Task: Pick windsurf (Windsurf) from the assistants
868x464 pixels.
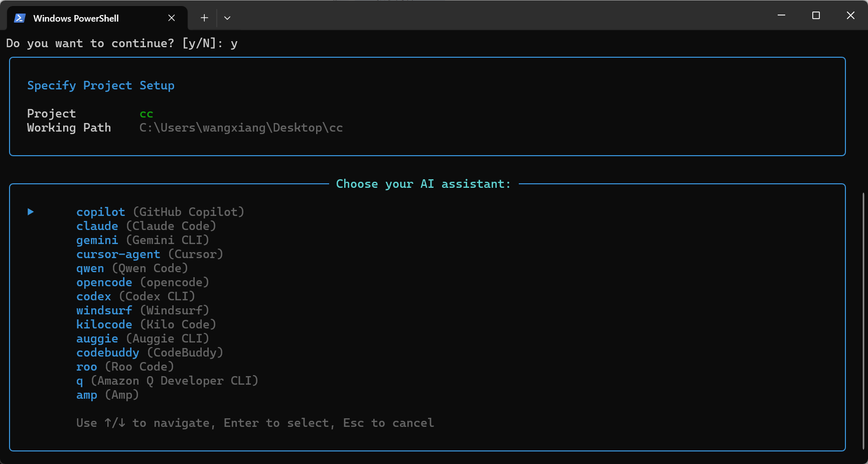Action: (142, 310)
